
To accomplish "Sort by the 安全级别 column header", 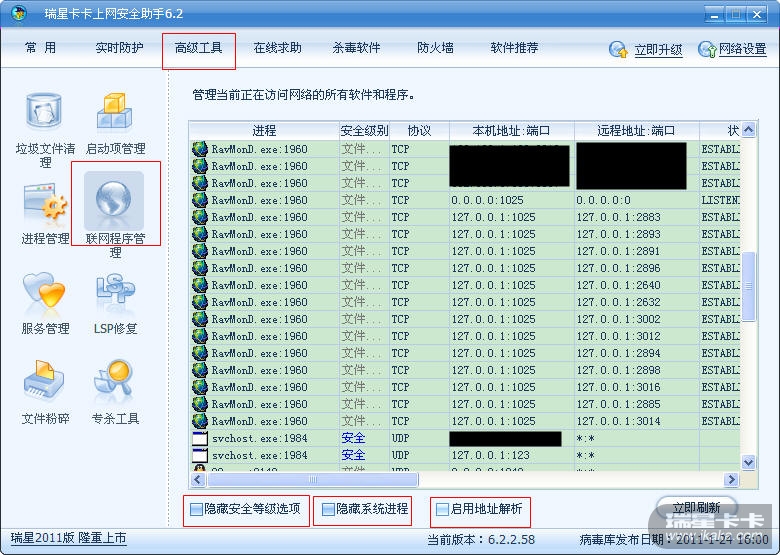I will 364,131.
